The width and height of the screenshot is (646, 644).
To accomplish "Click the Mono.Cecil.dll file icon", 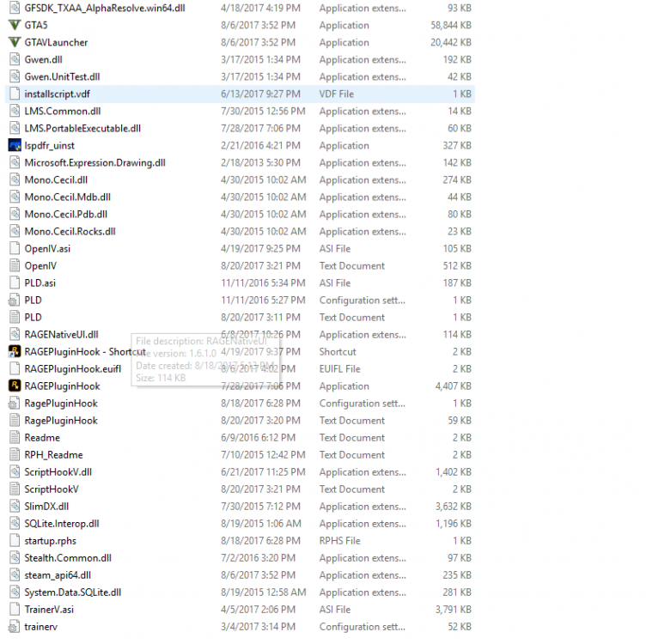I will [15, 180].
